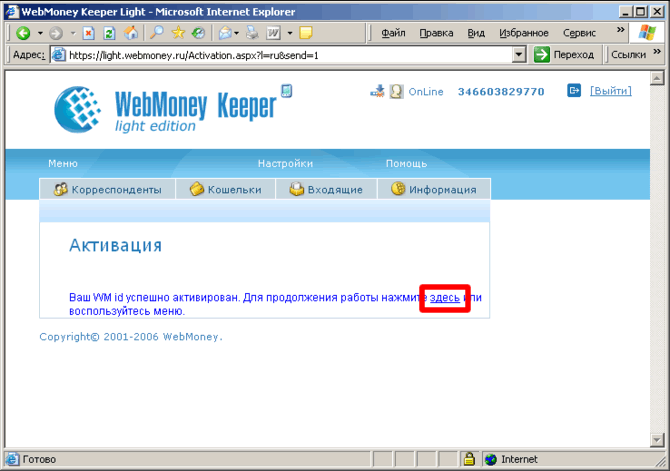Click the OnLine status text
Screen dimensions: 670x471
[426, 91]
